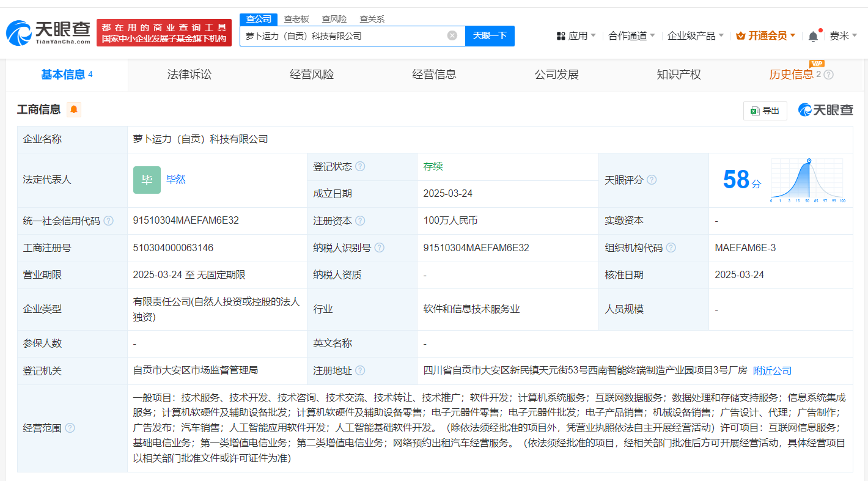This screenshot has width=868, height=481.
Task: Open the 附近公司 link
Action: point(772,370)
